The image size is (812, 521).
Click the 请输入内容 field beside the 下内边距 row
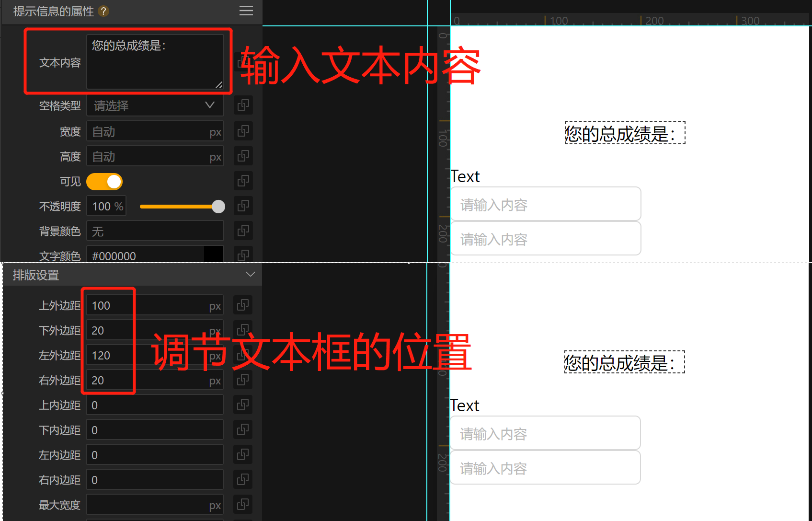click(x=545, y=433)
